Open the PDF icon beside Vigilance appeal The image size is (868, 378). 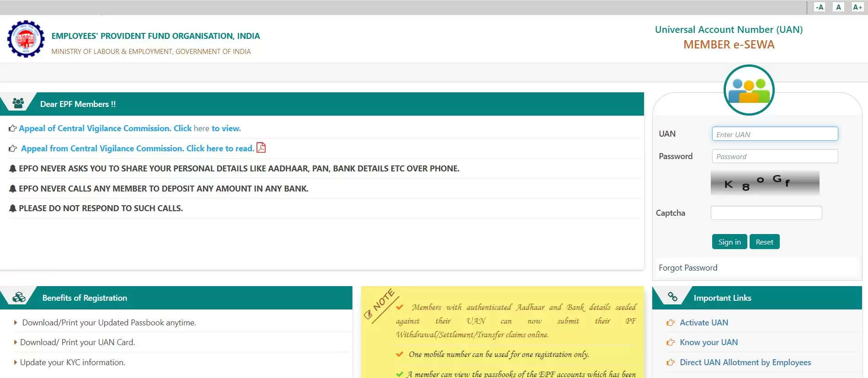coord(261,148)
